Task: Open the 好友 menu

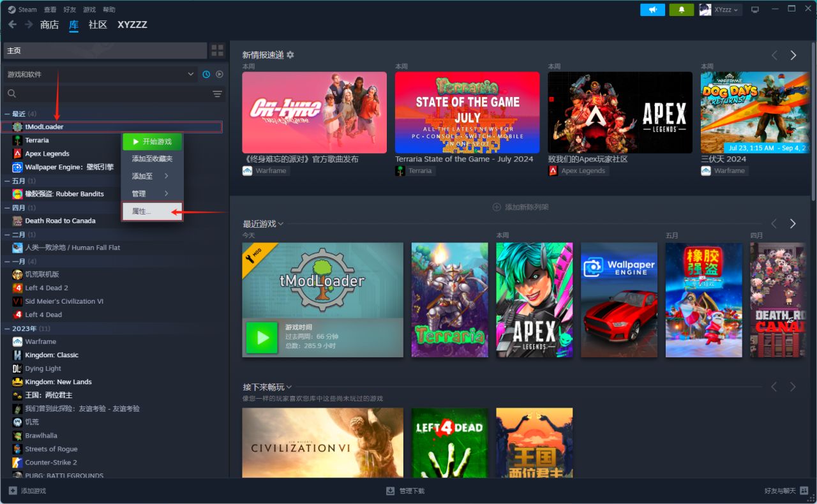Action: 70,10
